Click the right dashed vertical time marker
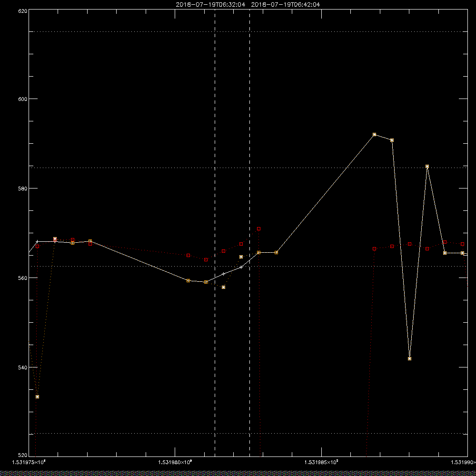 250,233
